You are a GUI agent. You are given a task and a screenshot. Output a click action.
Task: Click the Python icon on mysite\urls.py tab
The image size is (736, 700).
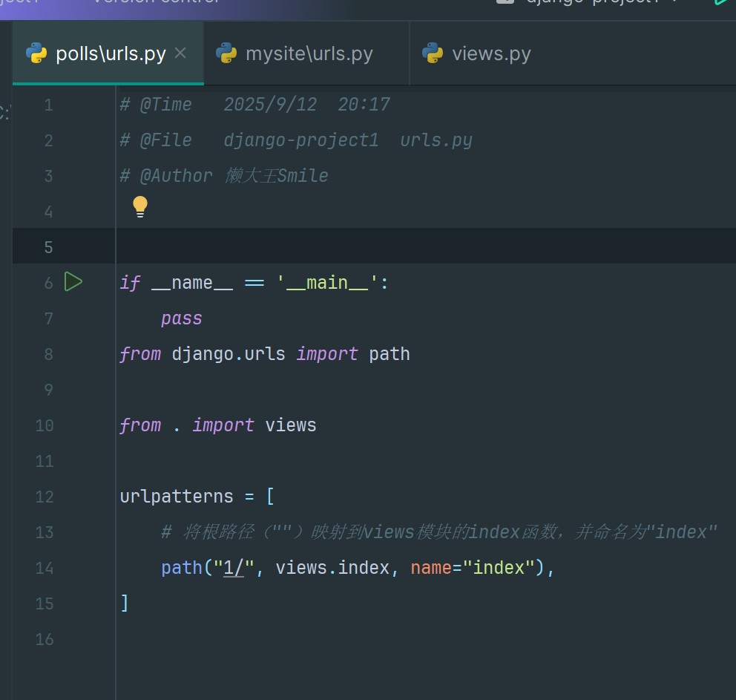pos(226,53)
